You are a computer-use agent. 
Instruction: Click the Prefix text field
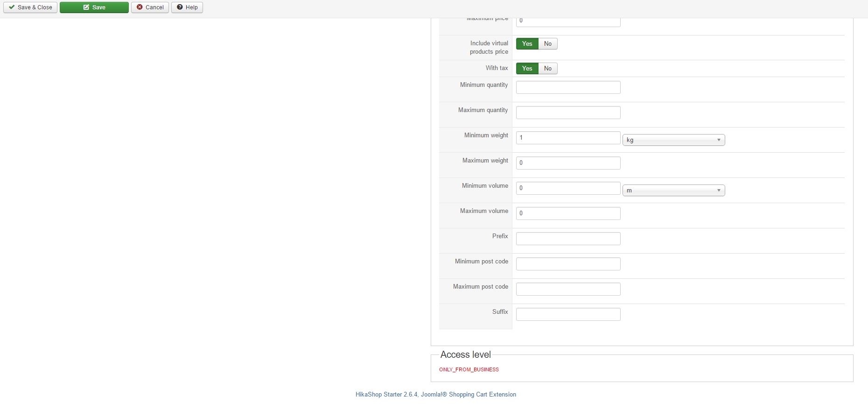[x=568, y=239]
